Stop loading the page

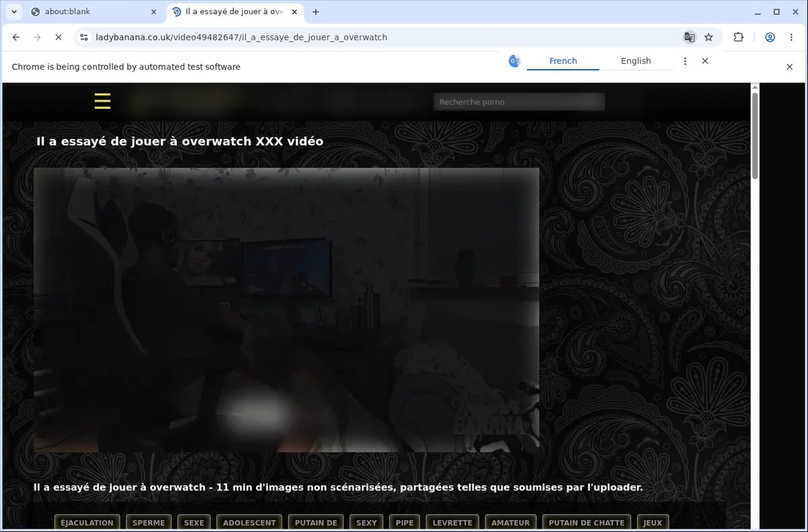58,37
